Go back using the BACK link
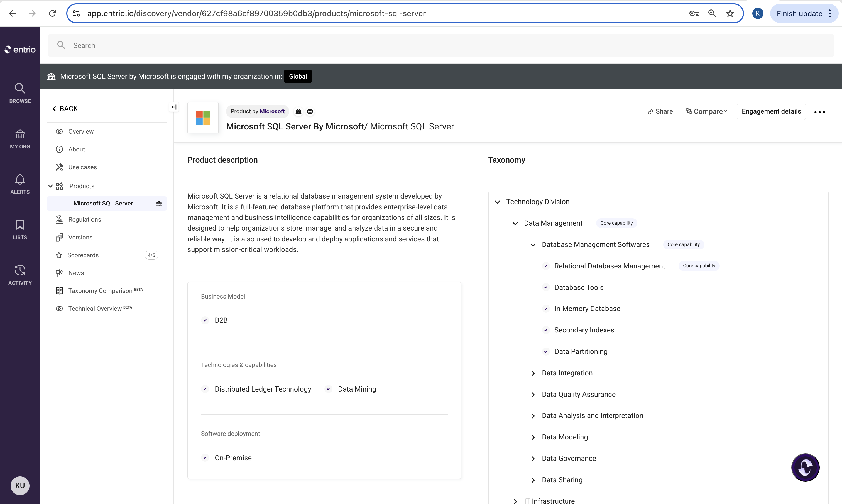842x504 pixels. coord(65,109)
